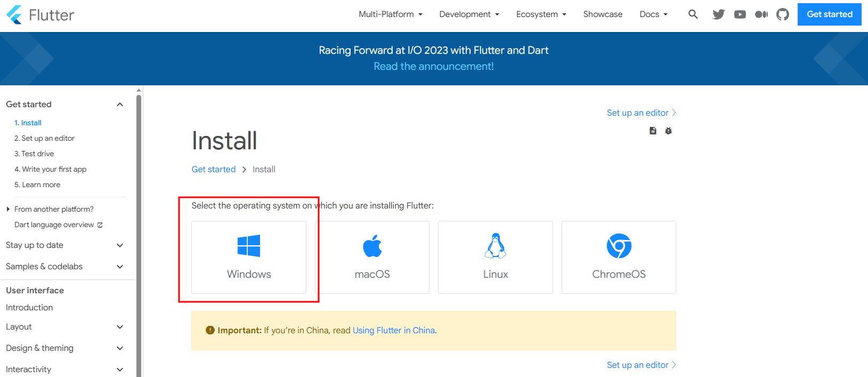
Task: Expand Layout sidebar section
Action: point(64,327)
